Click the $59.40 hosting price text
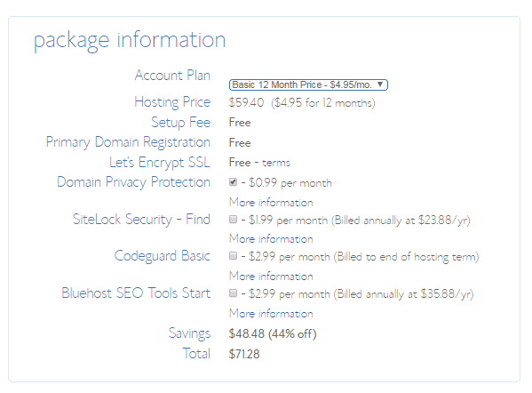Viewport: 532px width, 393px height. (x=246, y=102)
